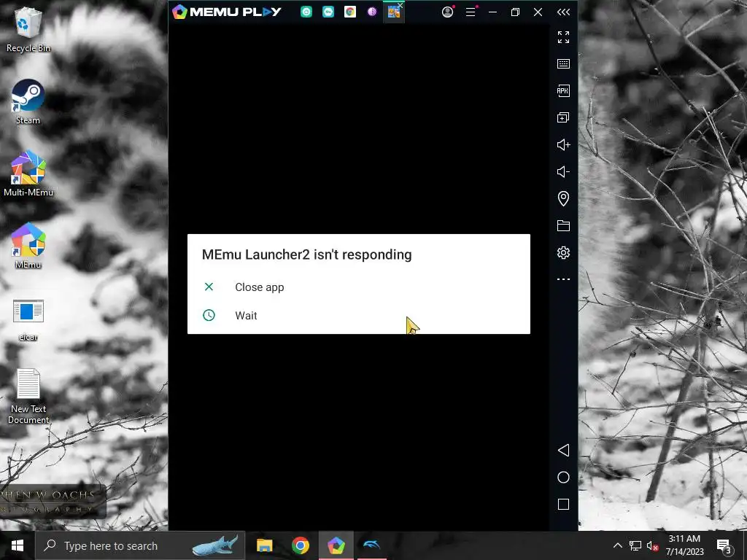Open the taskbar clock and date
Image resolution: width=747 pixels, height=560 pixels.
[684, 545]
